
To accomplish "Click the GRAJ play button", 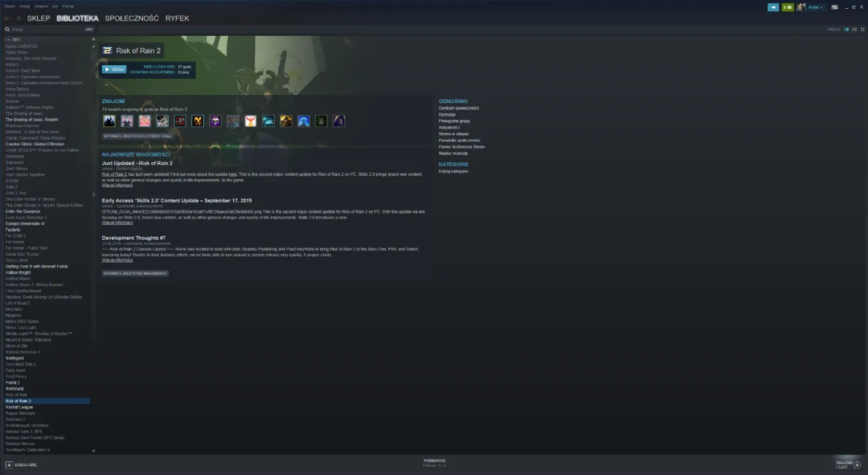I will click(114, 69).
